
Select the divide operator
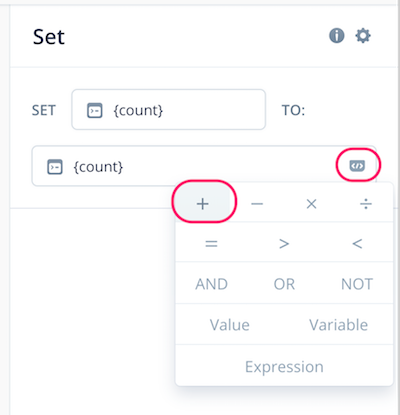click(x=366, y=204)
